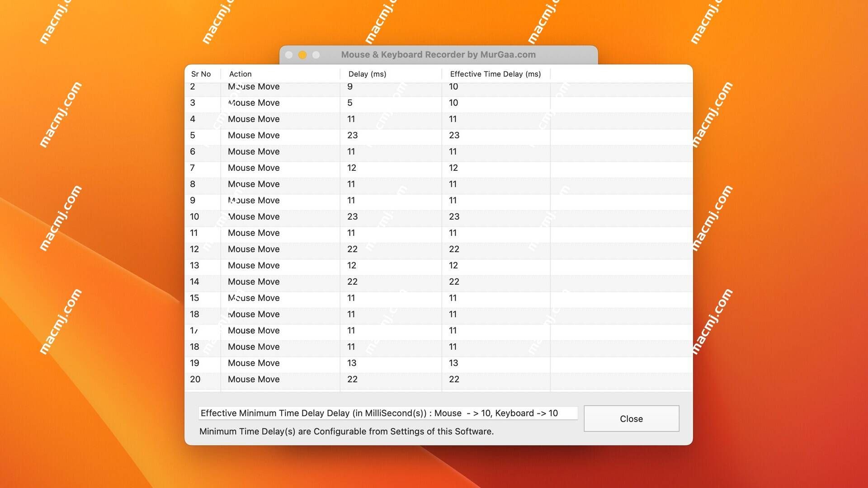Click the Sr No column header
This screenshot has height=488, width=868.
point(201,73)
